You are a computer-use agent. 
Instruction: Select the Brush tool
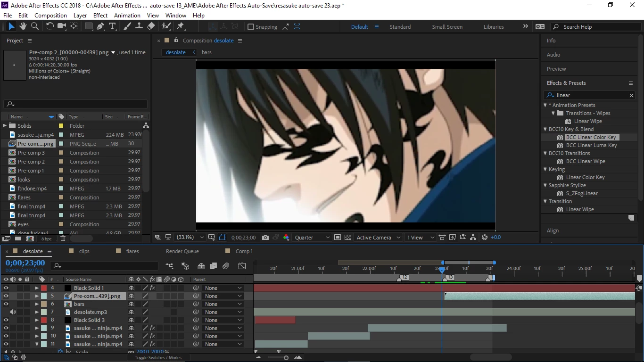click(x=127, y=26)
